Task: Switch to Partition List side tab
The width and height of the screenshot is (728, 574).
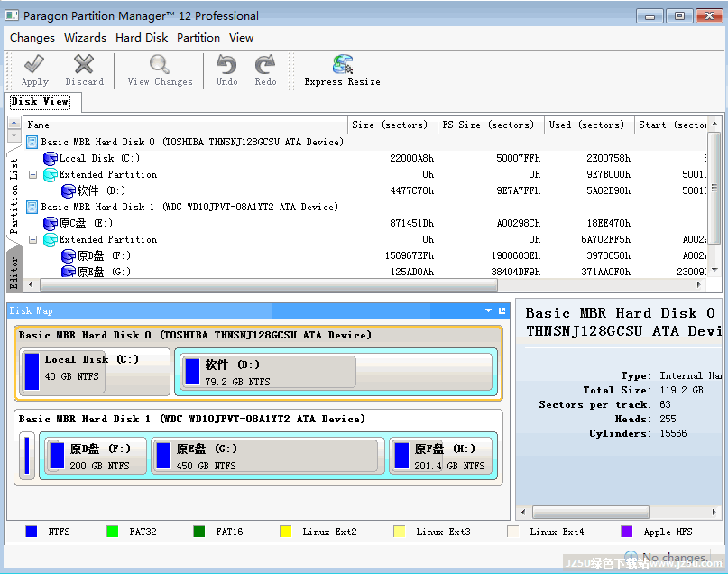Action: 14,195
